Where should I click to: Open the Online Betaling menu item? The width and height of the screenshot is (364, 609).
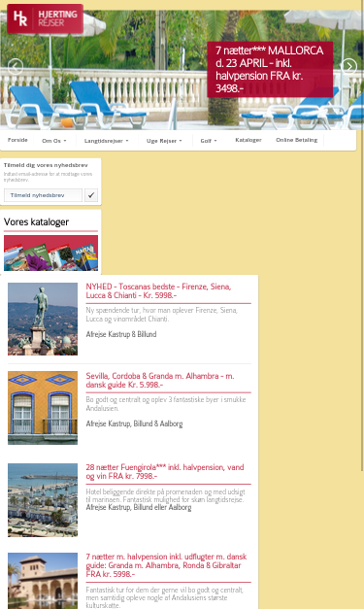coord(296,140)
